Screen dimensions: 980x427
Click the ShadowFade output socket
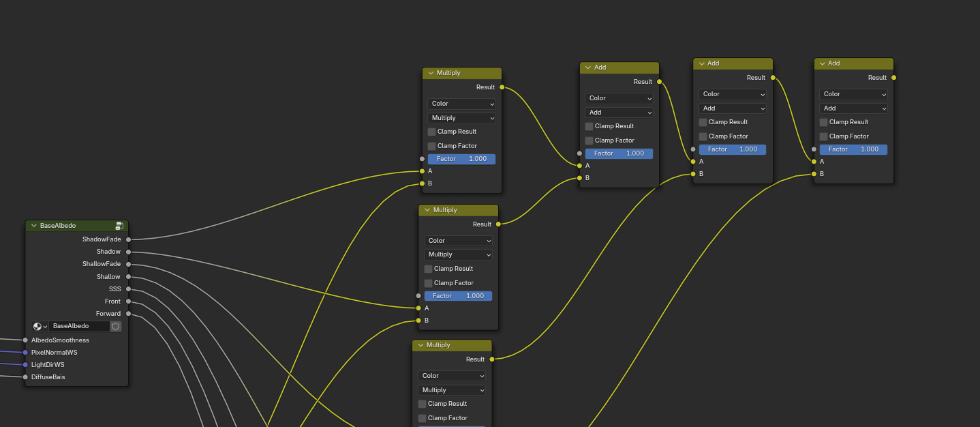click(x=128, y=239)
